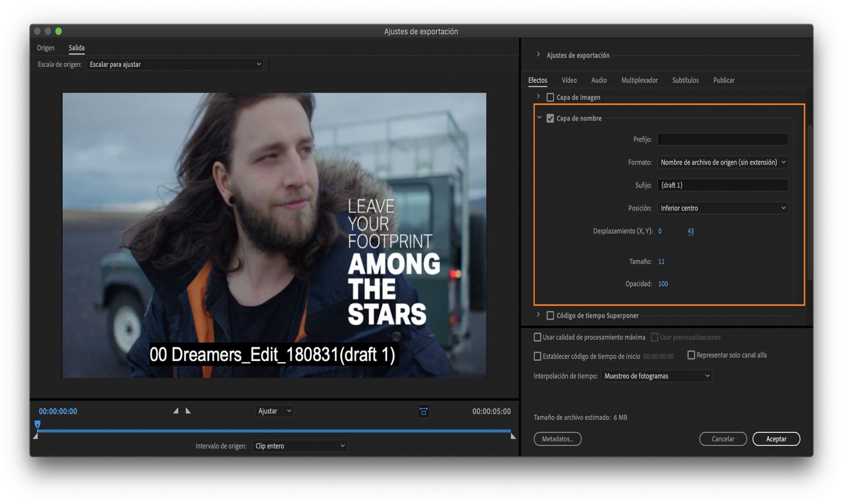This screenshot has width=843, height=504.
Task: Enable Usar calidad de procesamiento máxima
Action: coord(537,337)
